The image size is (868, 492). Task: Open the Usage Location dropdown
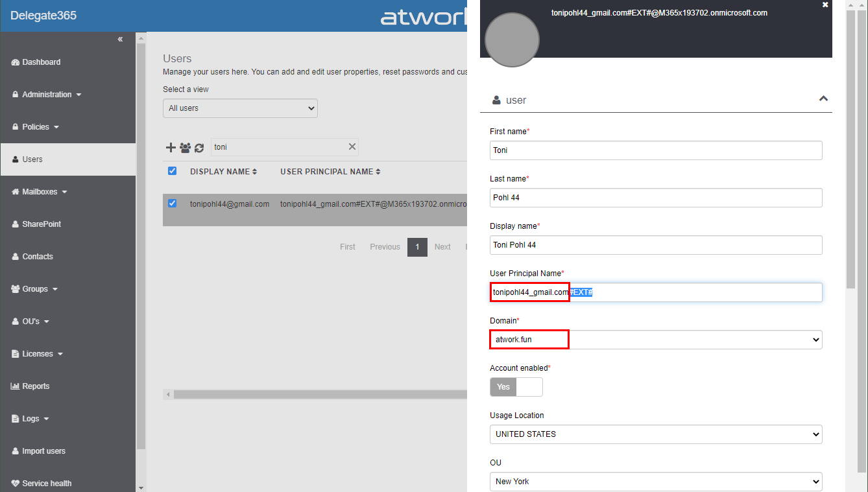(x=656, y=434)
